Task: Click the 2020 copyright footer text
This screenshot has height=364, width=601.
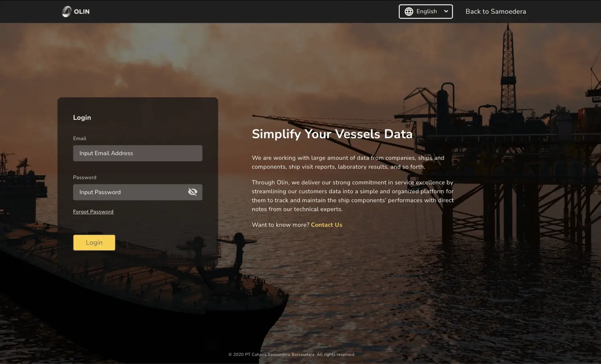Action: tap(292, 355)
